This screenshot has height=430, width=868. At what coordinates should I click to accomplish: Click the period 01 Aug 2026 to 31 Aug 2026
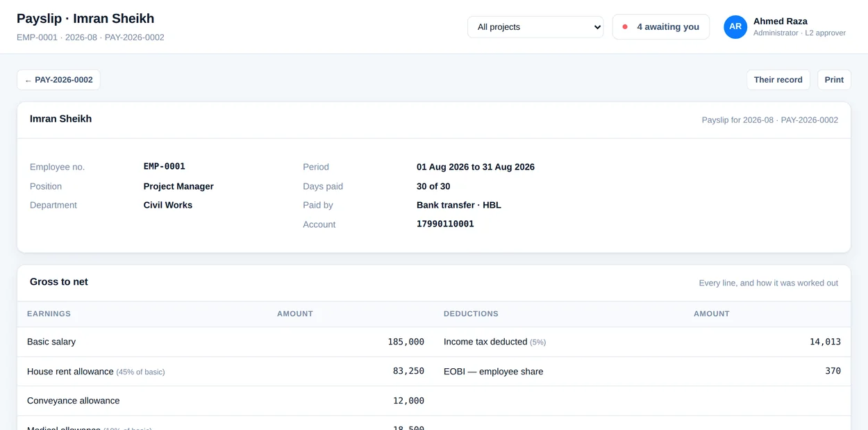(476, 167)
